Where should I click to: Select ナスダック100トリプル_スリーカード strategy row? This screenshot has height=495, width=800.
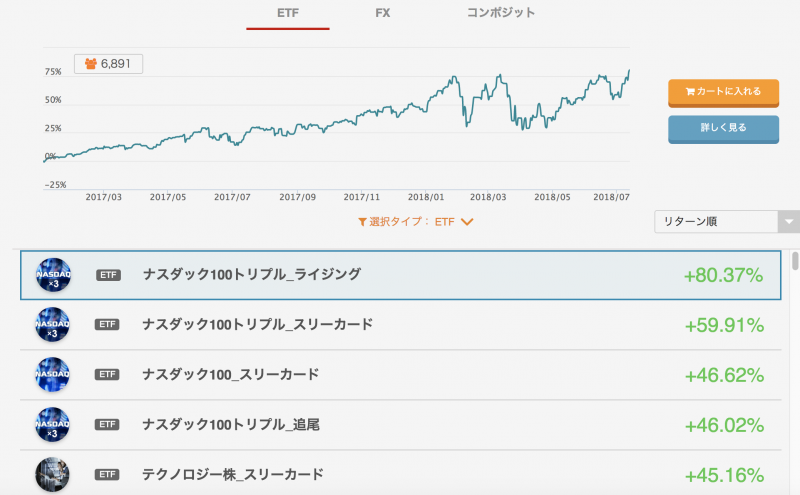tap(401, 325)
